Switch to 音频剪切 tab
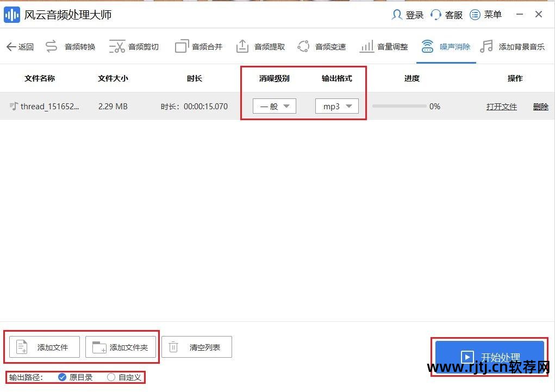 coord(144,47)
